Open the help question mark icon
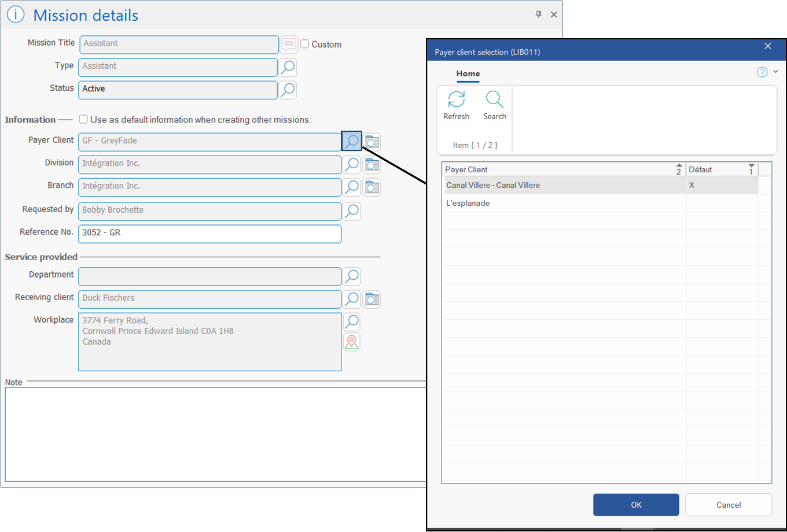The height and width of the screenshot is (532, 787). tap(762, 72)
